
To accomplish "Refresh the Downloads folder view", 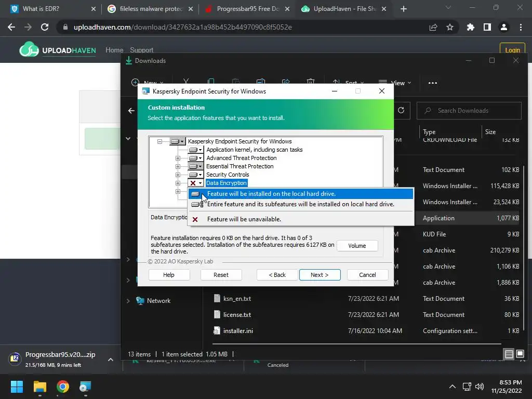I will point(401,110).
